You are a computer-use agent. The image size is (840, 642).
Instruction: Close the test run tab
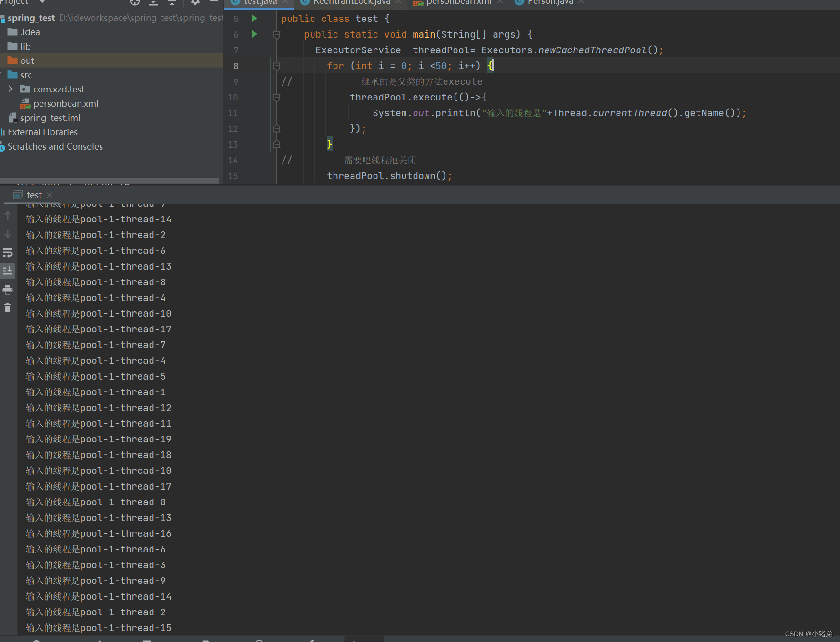click(x=50, y=195)
